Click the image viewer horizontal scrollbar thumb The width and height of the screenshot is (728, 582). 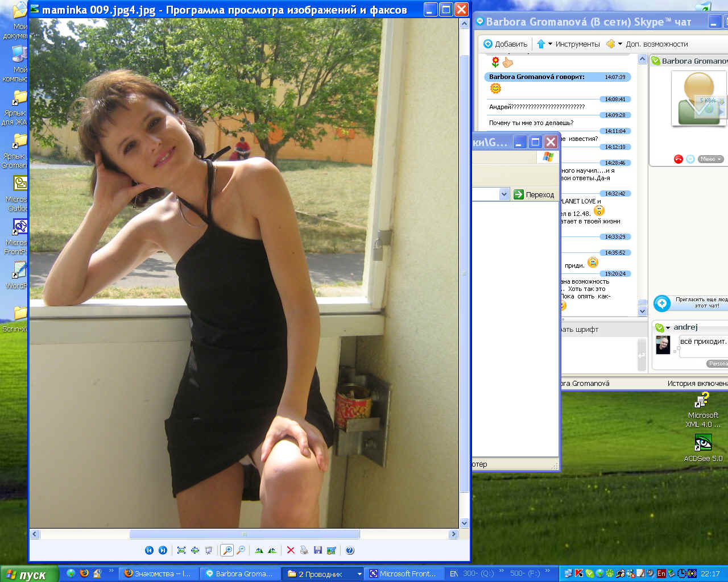click(245, 534)
